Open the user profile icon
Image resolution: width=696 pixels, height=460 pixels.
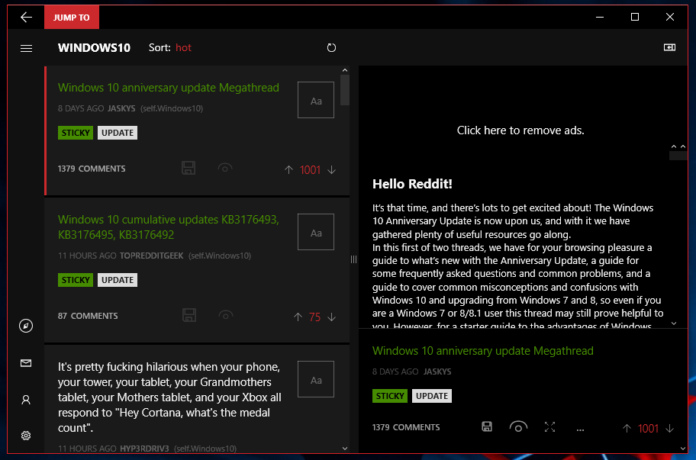(x=26, y=400)
